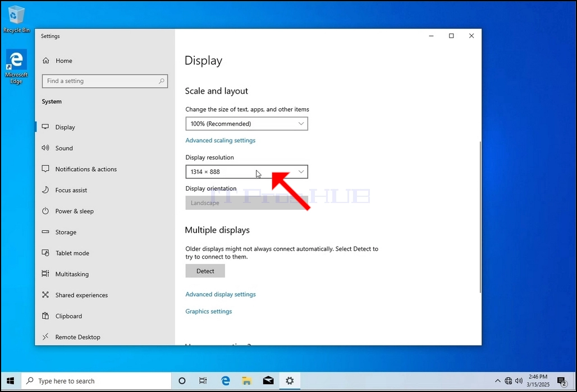577x392 pixels.
Task: Click the Find a setting search box
Action: 105,81
